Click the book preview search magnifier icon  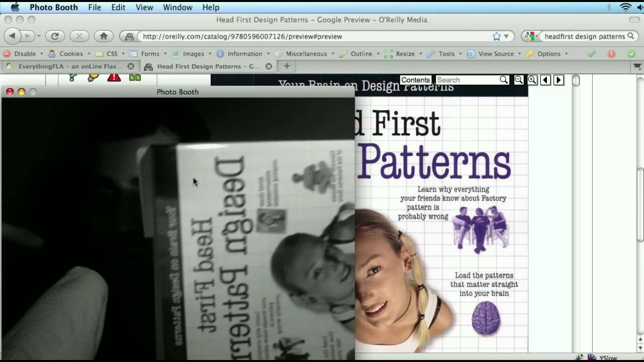coord(504,80)
